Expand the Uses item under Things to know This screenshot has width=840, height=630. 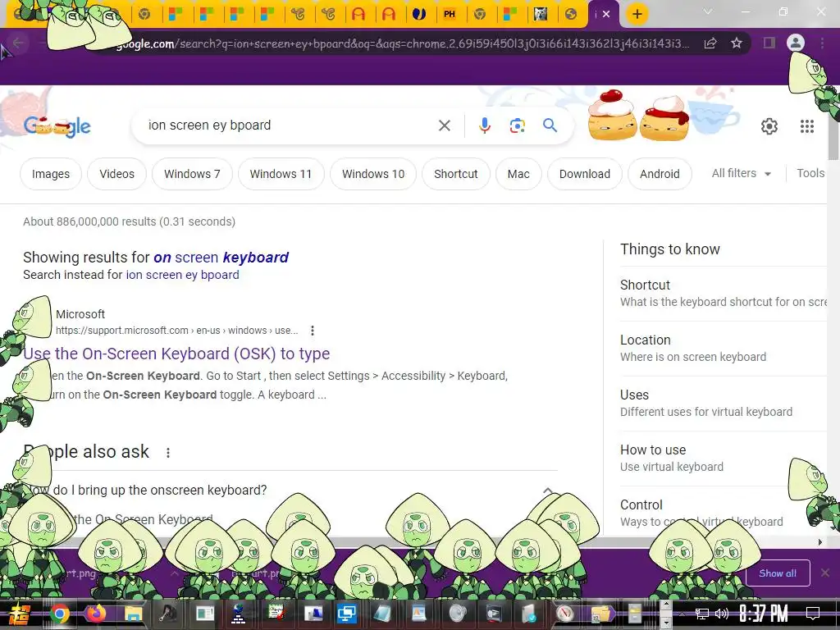[724, 403]
